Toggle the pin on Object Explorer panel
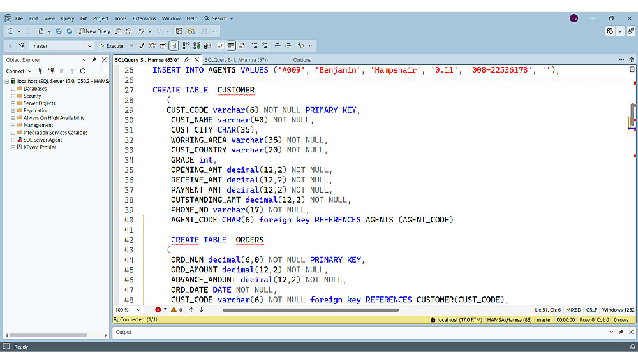The height and width of the screenshot is (364, 638). [x=94, y=60]
